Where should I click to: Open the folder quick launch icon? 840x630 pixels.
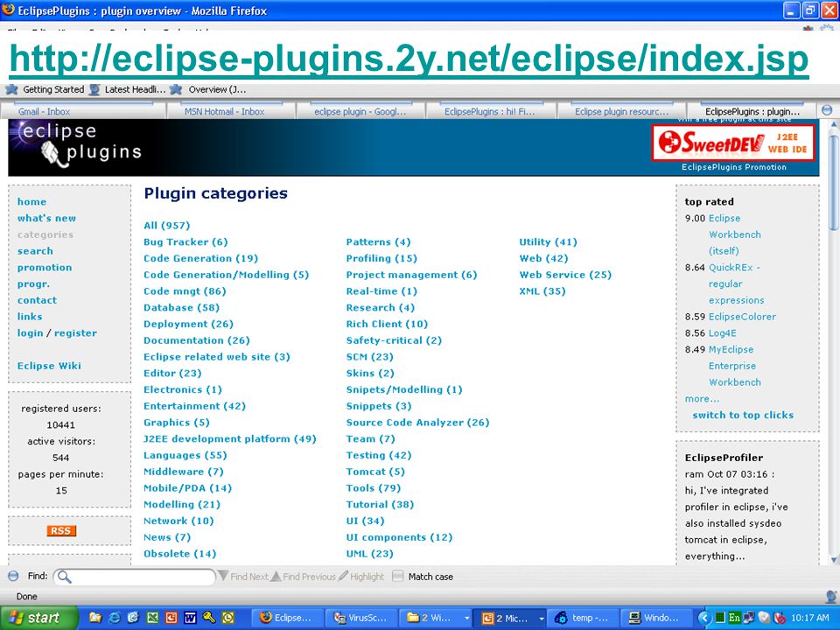[95, 618]
